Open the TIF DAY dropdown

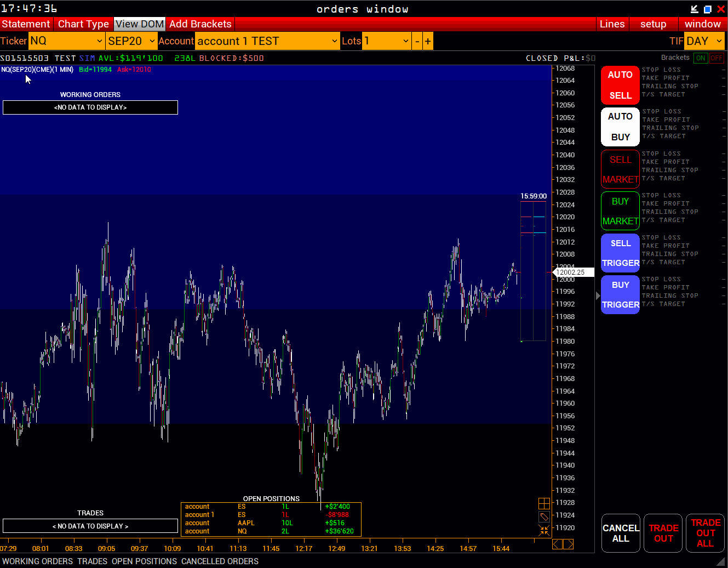704,41
